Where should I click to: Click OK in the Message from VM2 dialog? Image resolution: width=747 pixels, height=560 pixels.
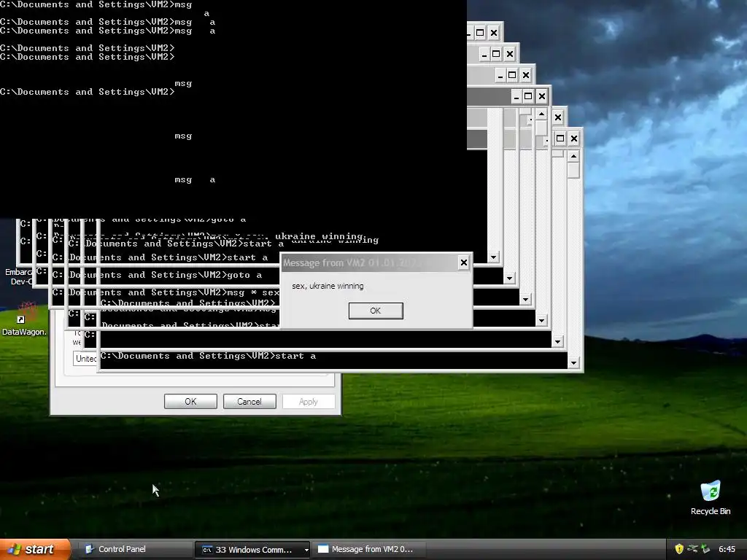click(x=376, y=311)
